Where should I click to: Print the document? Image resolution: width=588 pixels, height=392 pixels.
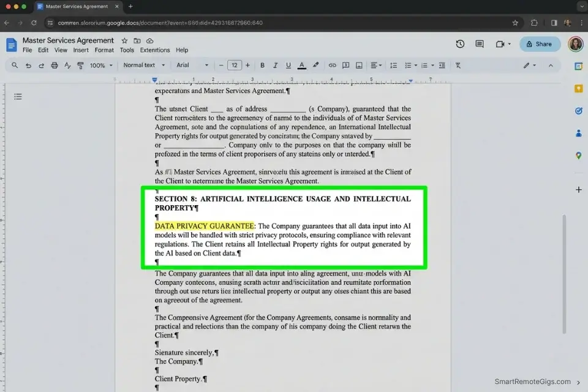pos(55,66)
